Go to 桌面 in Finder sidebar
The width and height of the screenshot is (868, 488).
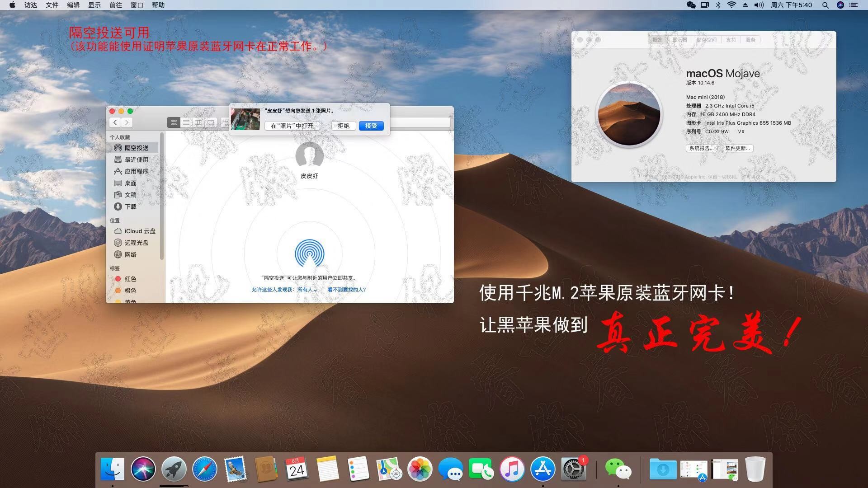133,183
